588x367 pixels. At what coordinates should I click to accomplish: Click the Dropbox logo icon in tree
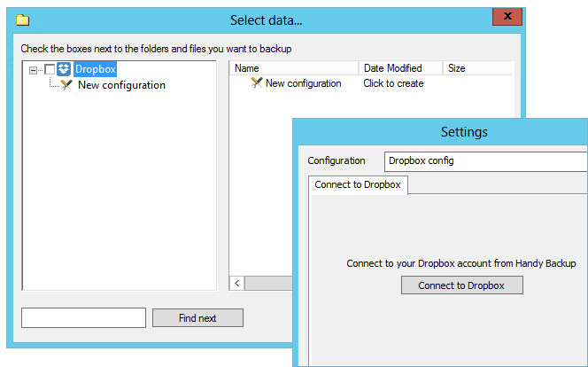tap(64, 69)
